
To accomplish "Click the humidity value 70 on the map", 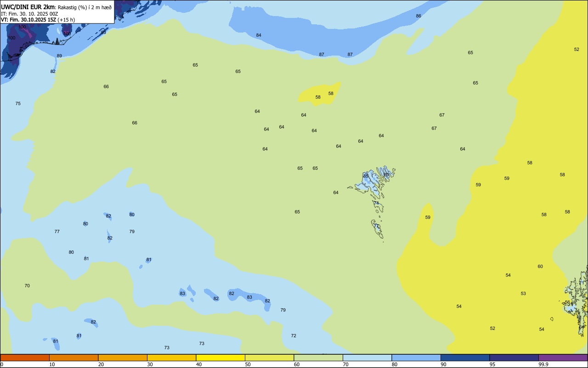I will point(27,286).
